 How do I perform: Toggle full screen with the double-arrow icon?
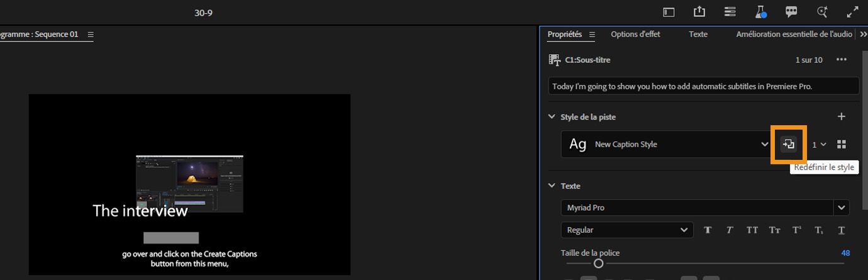(x=852, y=12)
